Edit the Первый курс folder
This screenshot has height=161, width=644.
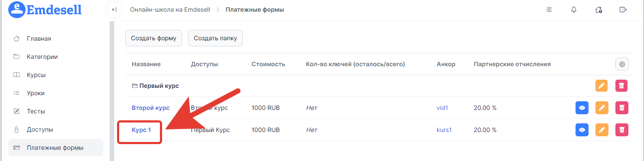click(601, 86)
